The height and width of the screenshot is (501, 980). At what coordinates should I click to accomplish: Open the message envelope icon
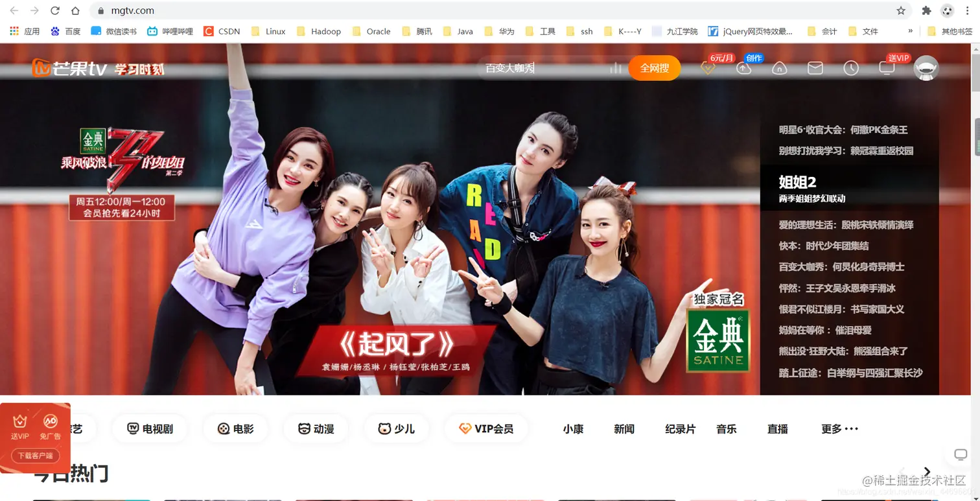pyautogui.click(x=815, y=67)
